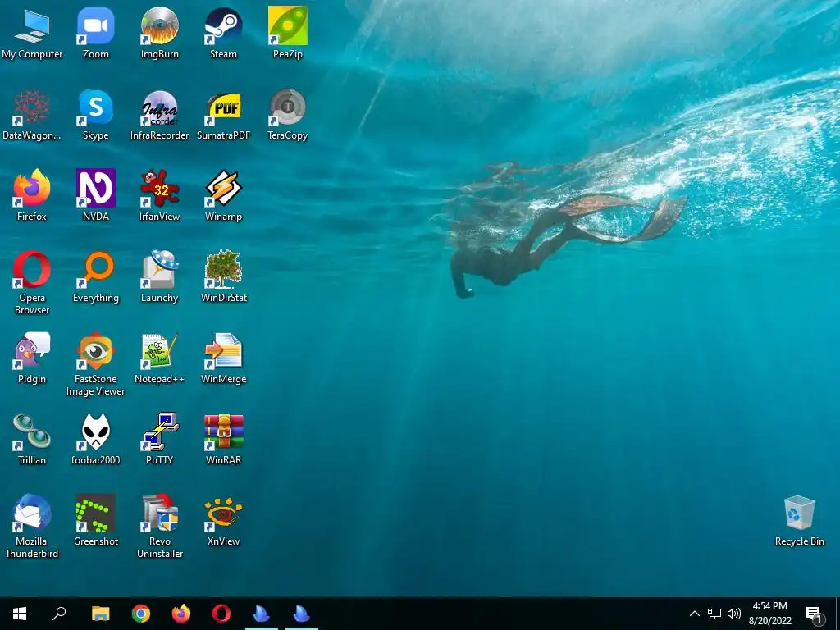Open the notification action center
Screen dimensions: 840x630
tap(813, 614)
